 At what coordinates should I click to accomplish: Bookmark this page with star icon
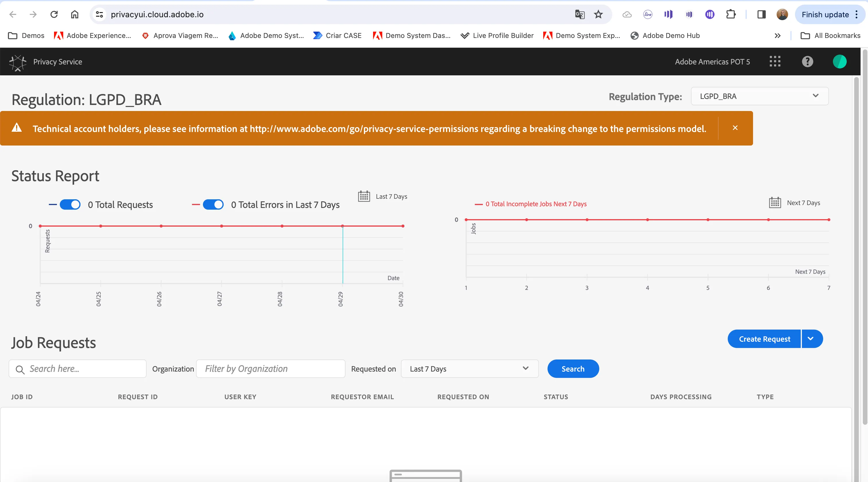tap(598, 14)
